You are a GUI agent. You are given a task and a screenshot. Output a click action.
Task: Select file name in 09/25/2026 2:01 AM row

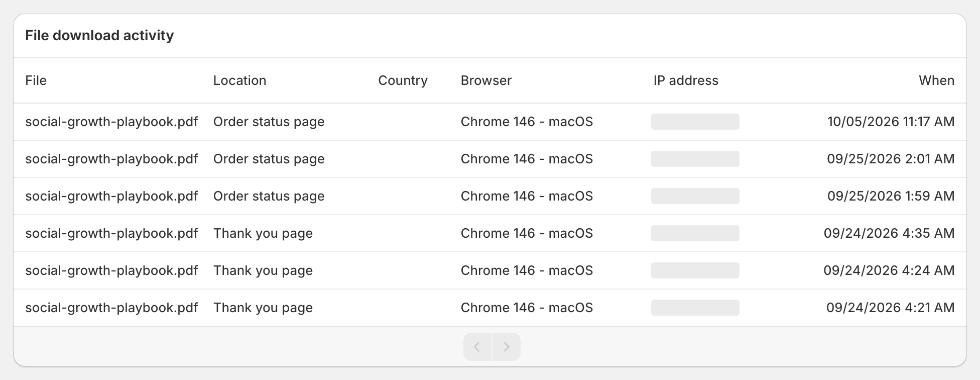pyautogui.click(x=111, y=159)
